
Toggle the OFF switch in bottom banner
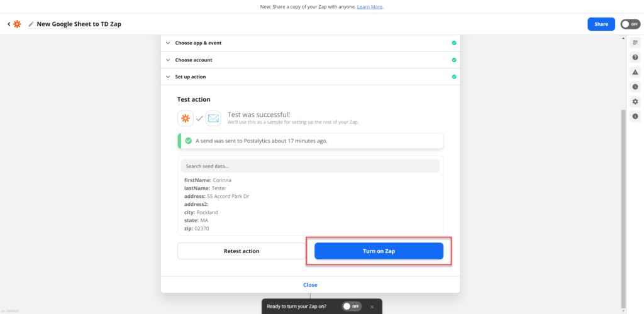tap(352, 306)
